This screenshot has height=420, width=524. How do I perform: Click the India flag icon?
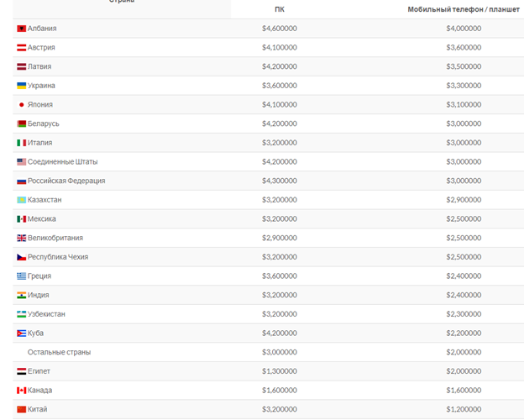coord(21,296)
